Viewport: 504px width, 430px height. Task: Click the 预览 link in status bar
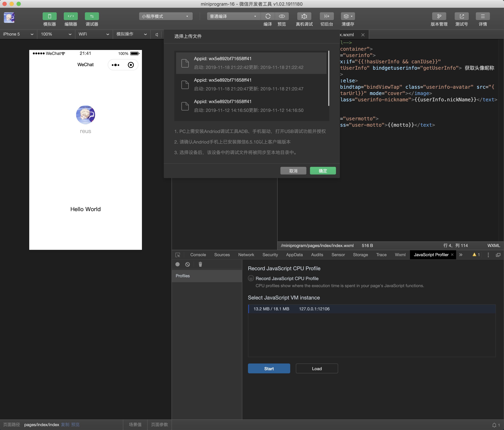(x=75, y=424)
